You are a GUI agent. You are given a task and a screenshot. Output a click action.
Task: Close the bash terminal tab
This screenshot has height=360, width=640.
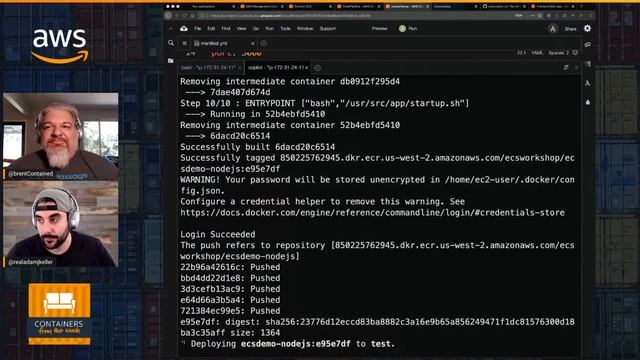click(x=240, y=68)
